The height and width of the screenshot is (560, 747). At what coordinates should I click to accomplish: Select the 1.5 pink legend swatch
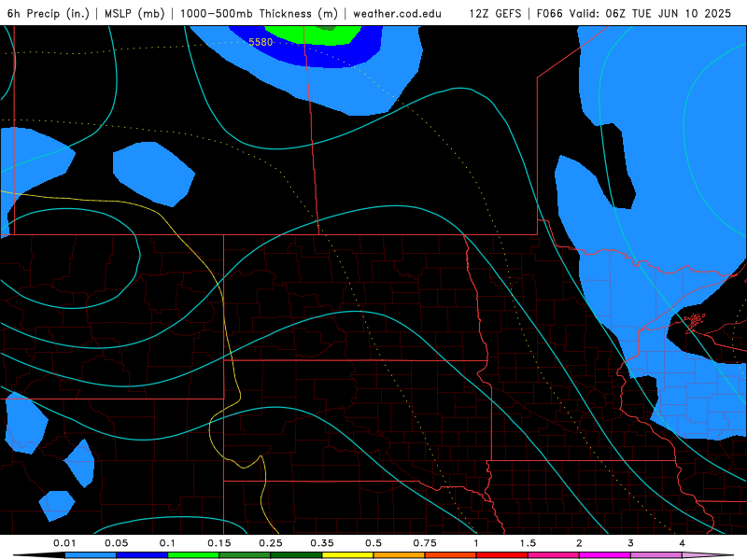(x=554, y=555)
